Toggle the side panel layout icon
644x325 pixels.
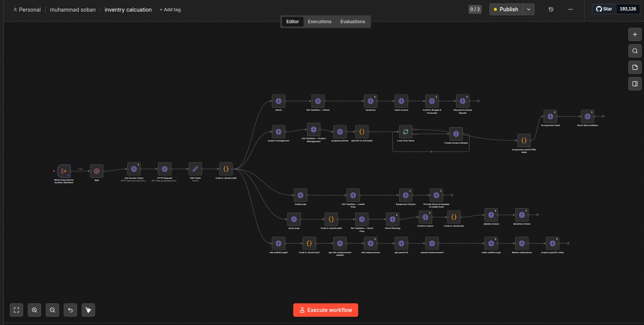(x=635, y=84)
